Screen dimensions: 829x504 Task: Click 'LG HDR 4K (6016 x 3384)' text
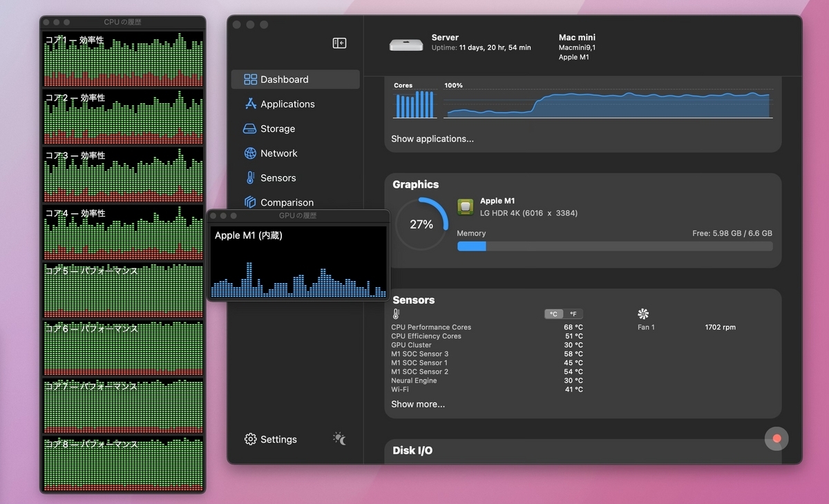pos(528,213)
